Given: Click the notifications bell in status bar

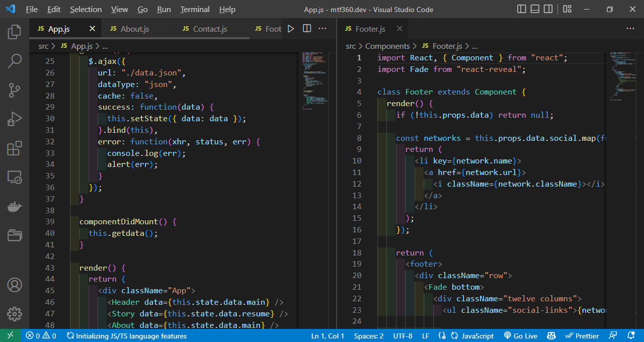Looking at the screenshot, I should click(631, 336).
